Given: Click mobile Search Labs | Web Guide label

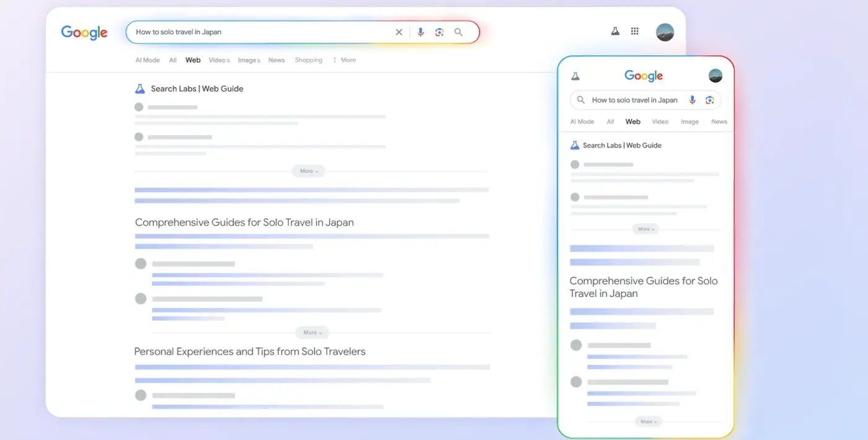Looking at the screenshot, I should coord(622,145).
